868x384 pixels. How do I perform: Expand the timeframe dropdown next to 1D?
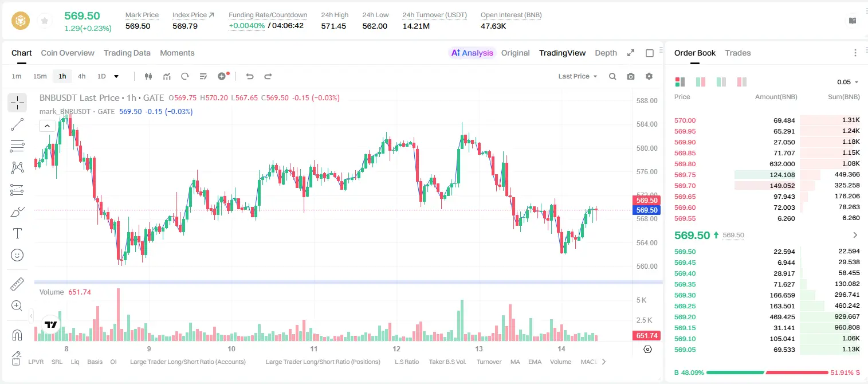click(116, 76)
